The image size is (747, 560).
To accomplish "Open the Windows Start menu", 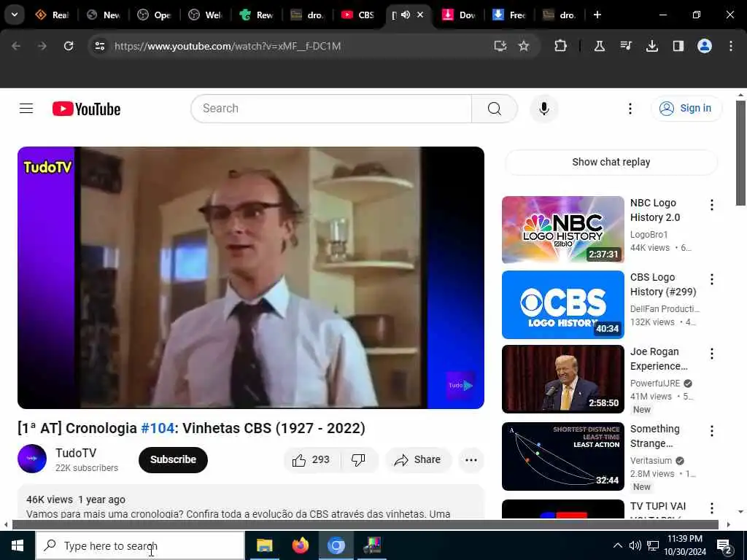I will (x=18, y=545).
